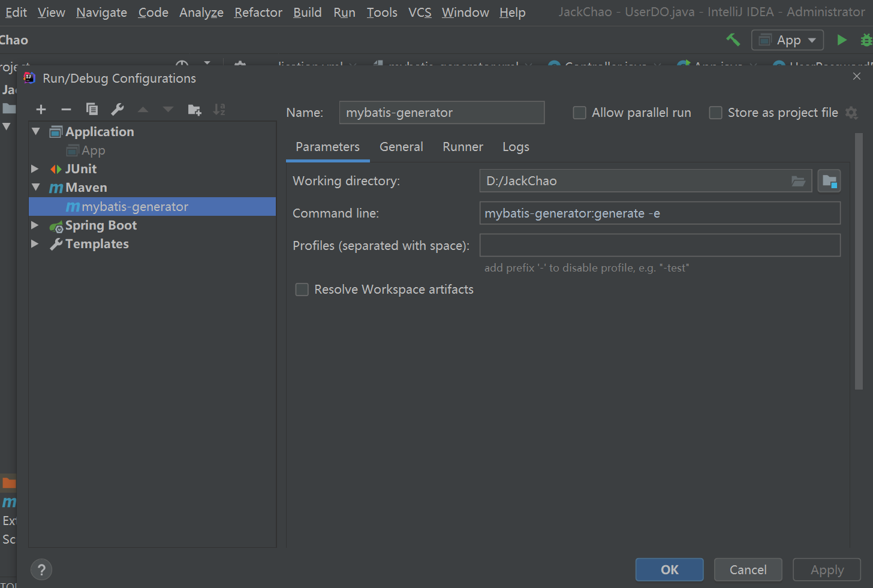Open the Refactor menu
Viewport: 873px width, 588px height.
[x=258, y=12]
